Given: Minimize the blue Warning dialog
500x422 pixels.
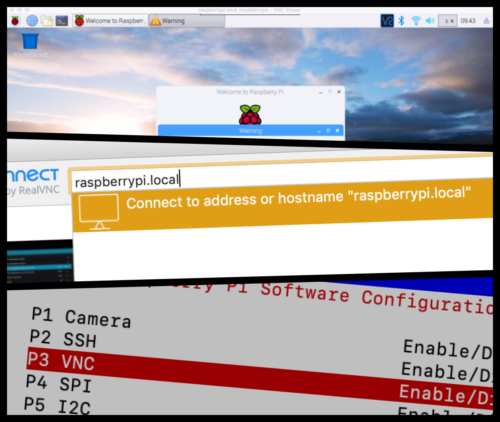Looking at the screenshot, I should point(319,131).
